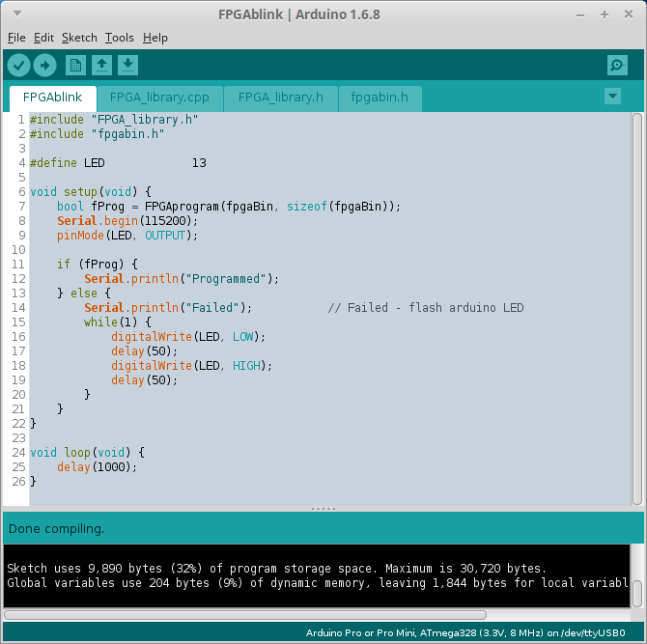647x644 pixels.
Task: Click 'while(1) {' line
Action: 118,322
